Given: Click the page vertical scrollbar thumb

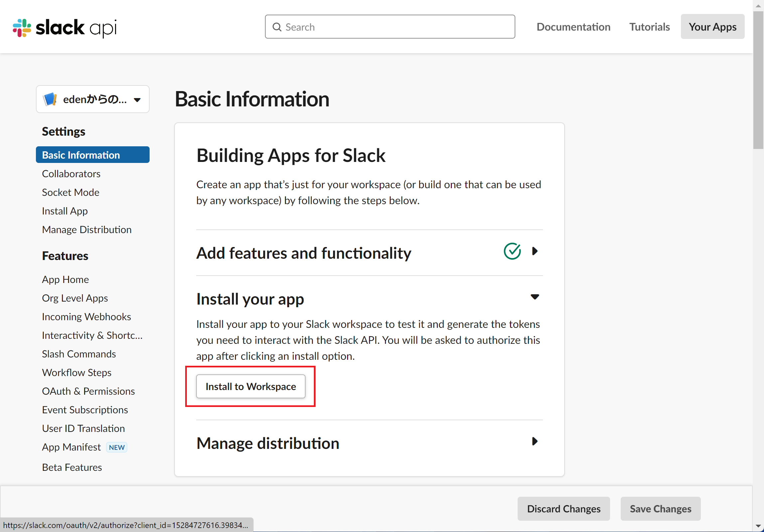Looking at the screenshot, I should coord(758,80).
